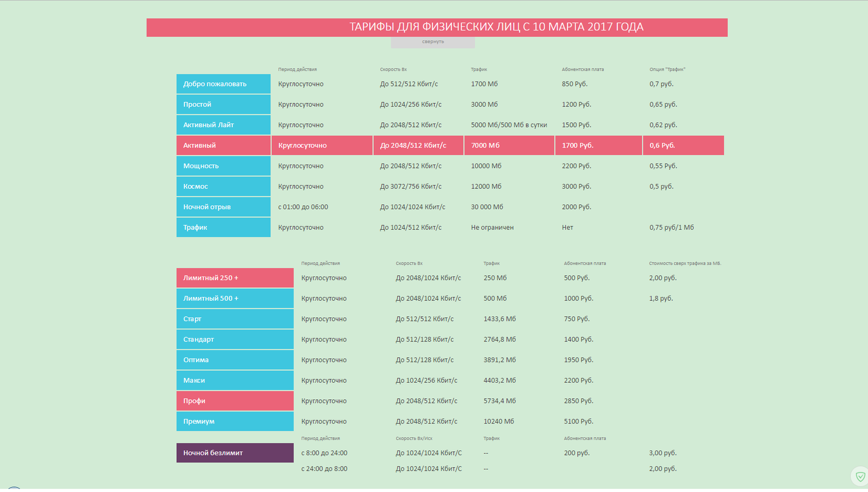
Task: Collapse tariffs with the 'свернуть' button
Action: (x=433, y=42)
